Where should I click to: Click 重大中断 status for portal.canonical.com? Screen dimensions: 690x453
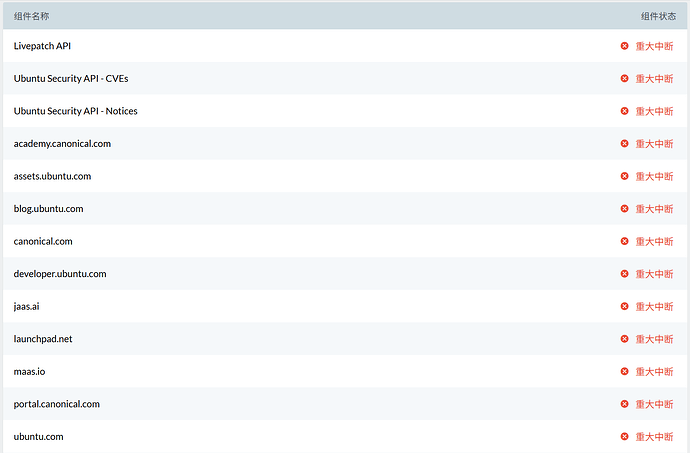point(654,404)
